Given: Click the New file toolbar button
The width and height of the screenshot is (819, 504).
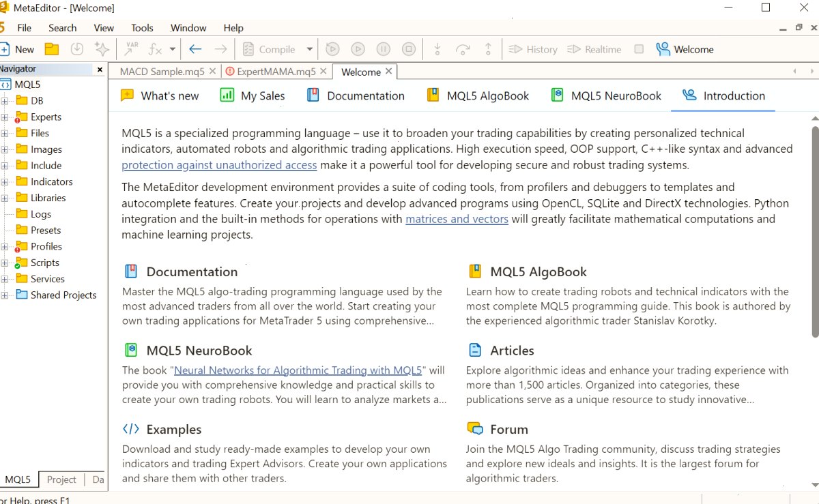Looking at the screenshot, I should (17, 49).
